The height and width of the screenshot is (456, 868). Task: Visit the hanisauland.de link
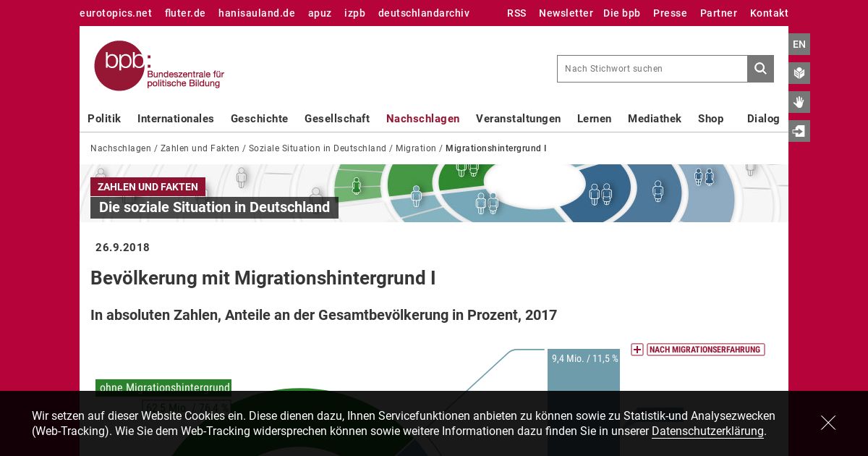click(x=257, y=13)
